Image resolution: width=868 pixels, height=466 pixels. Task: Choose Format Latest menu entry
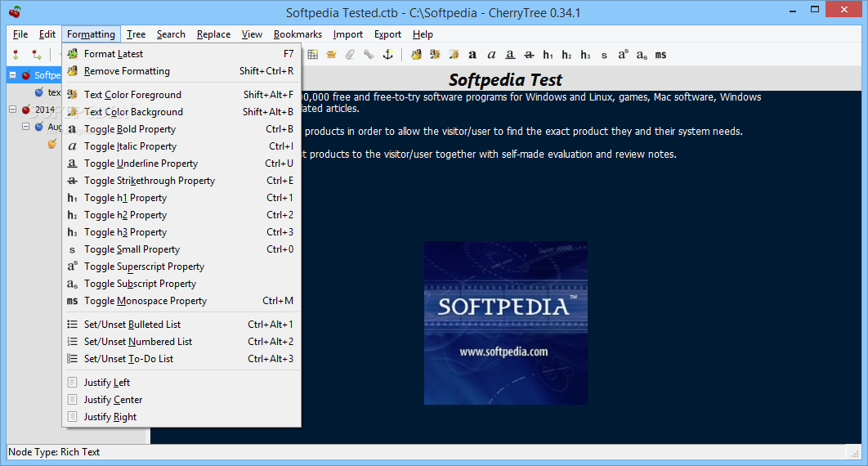point(181,54)
